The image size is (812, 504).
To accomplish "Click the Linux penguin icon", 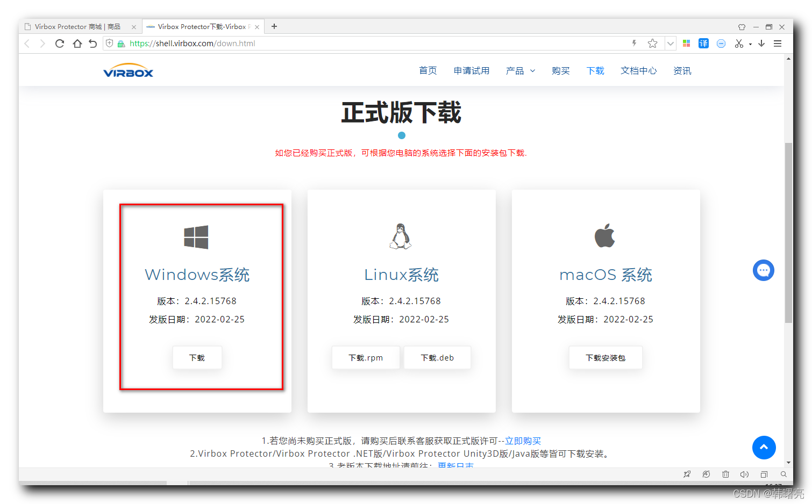I will pyautogui.click(x=401, y=236).
